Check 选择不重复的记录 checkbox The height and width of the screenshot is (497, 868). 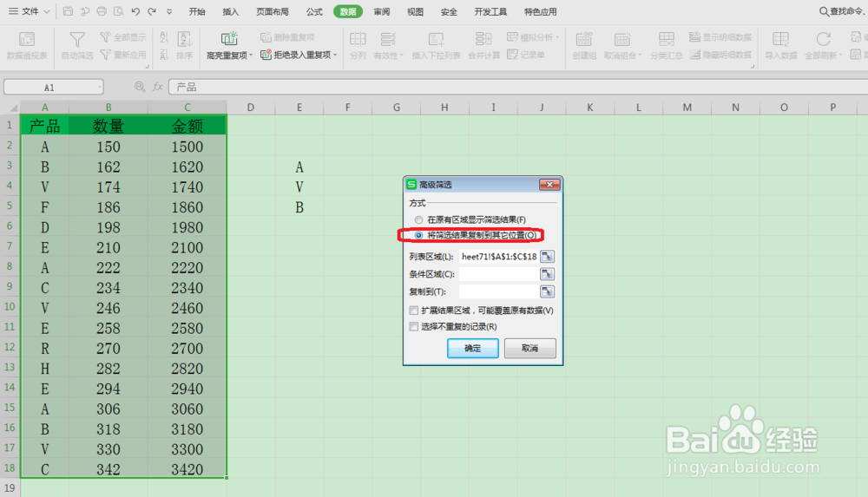tap(414, 326)
